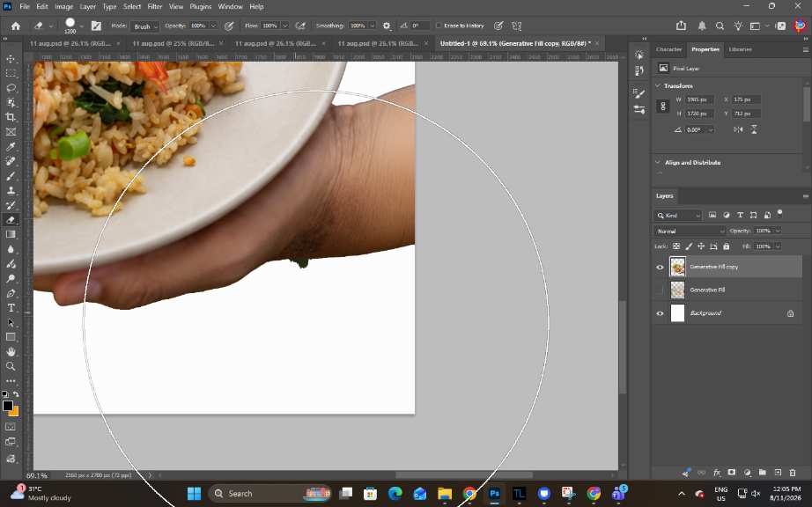Select the Move tool

(x=11, y=59)
